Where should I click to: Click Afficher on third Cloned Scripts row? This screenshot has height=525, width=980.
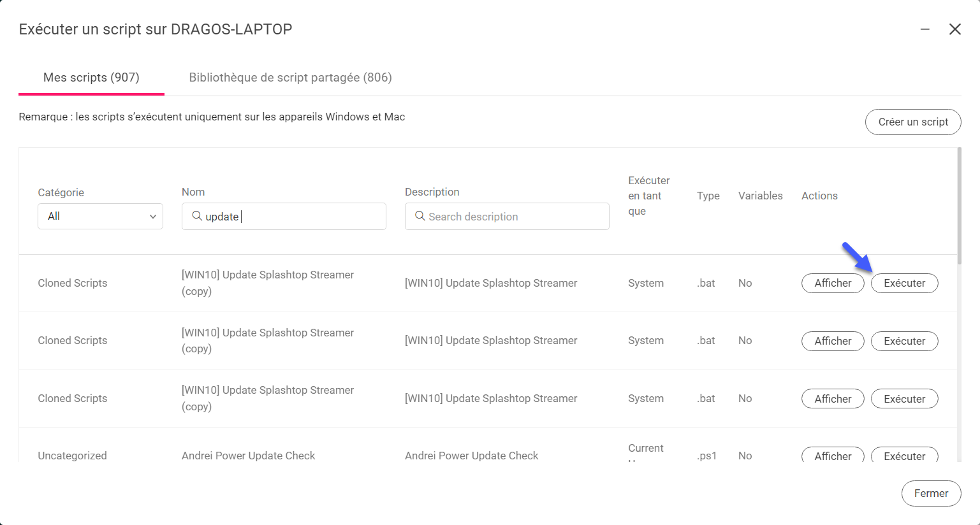[x=833, y=399]
